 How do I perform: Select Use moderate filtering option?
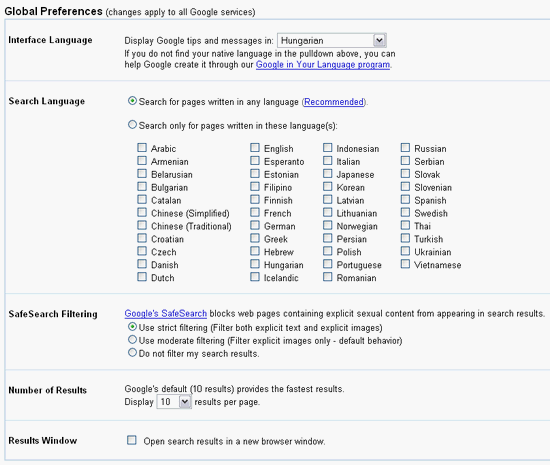tap(132, 340)
